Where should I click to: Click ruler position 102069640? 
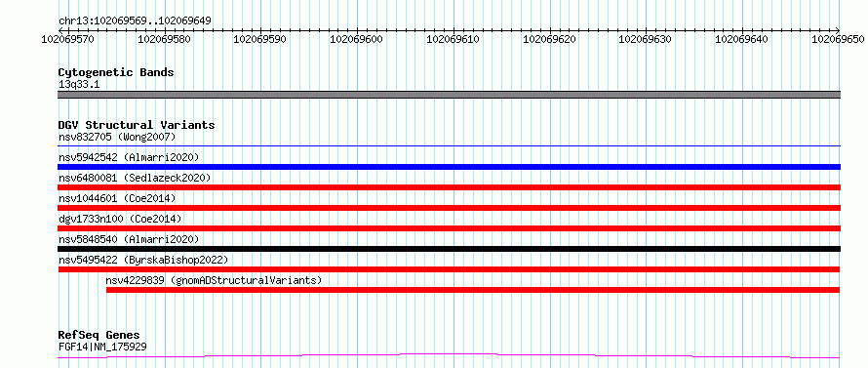point(742,39)
